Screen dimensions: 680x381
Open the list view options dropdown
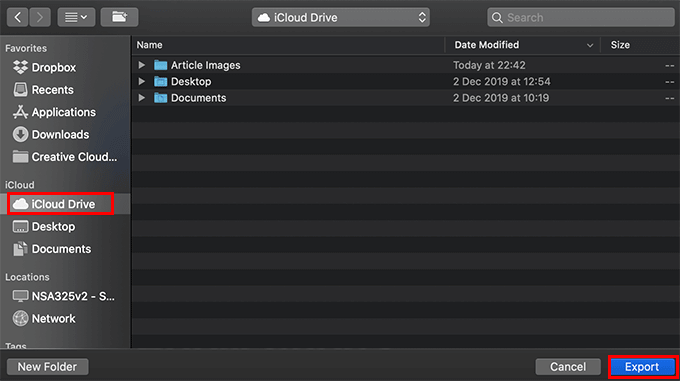click(x=76, y=17)
